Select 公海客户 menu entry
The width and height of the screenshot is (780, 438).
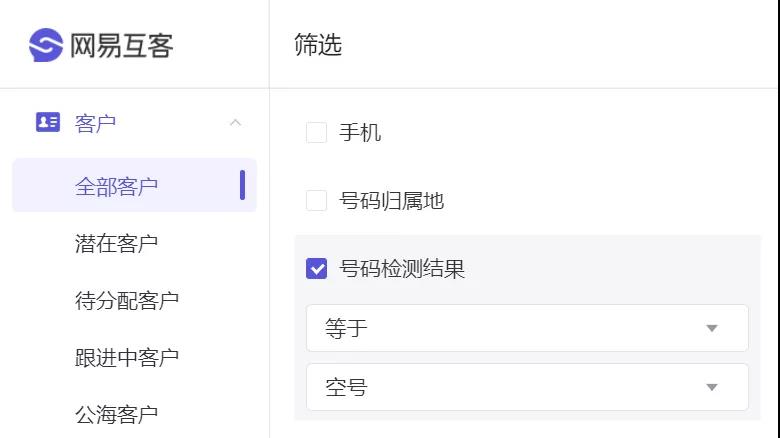point(116,414)
